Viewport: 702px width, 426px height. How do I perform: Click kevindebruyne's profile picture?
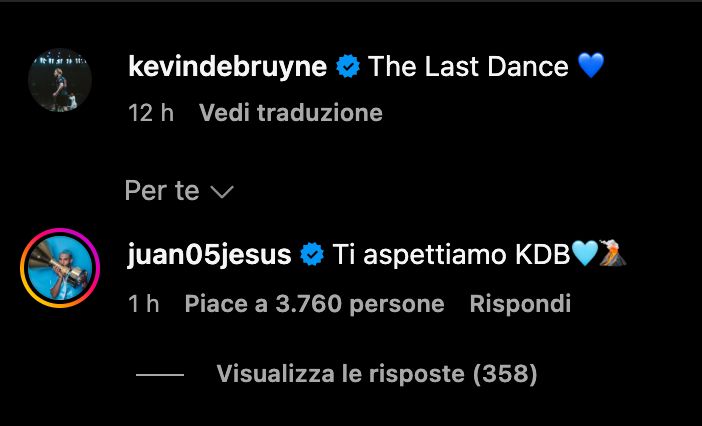[x=60, y=80]
